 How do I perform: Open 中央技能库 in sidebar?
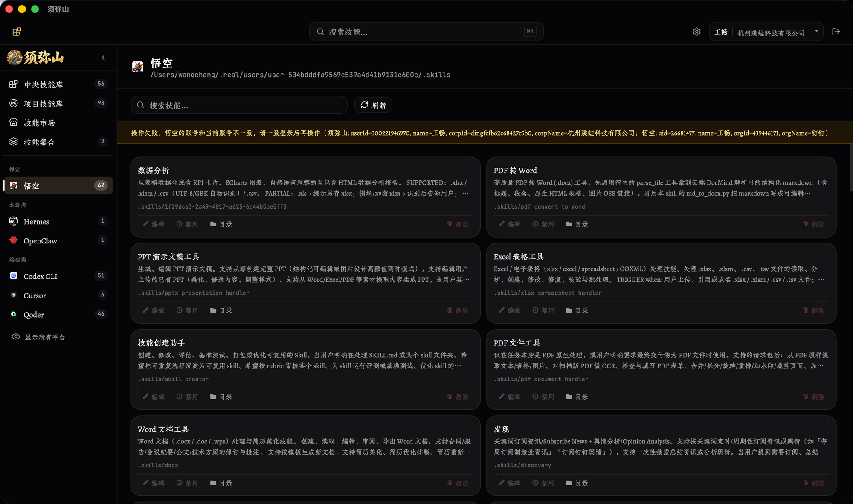tap(58, 84)
